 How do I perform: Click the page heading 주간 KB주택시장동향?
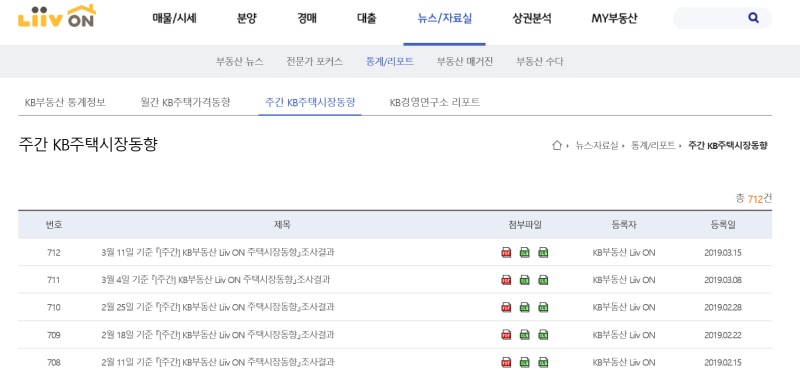88,144
